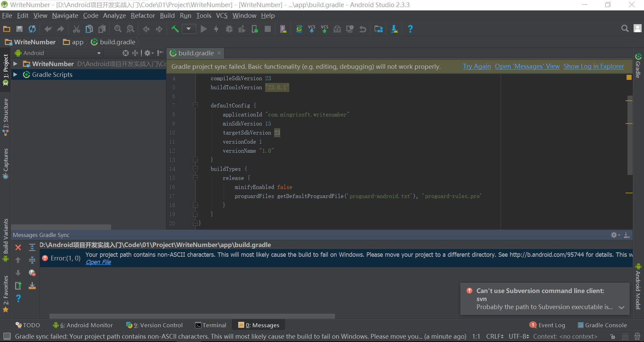Click Open 'Messages' View link

coord(527,66)
